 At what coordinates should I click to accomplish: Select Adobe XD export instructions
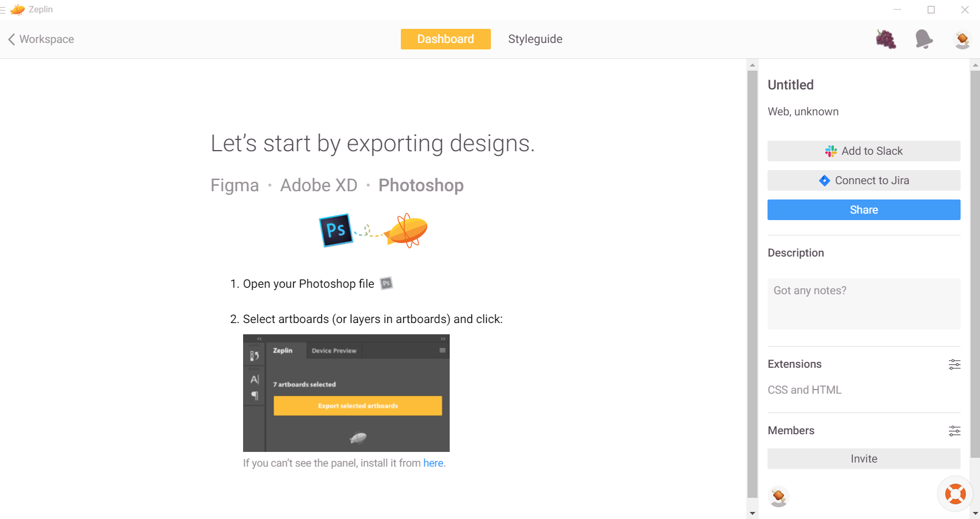coord(319,185)
